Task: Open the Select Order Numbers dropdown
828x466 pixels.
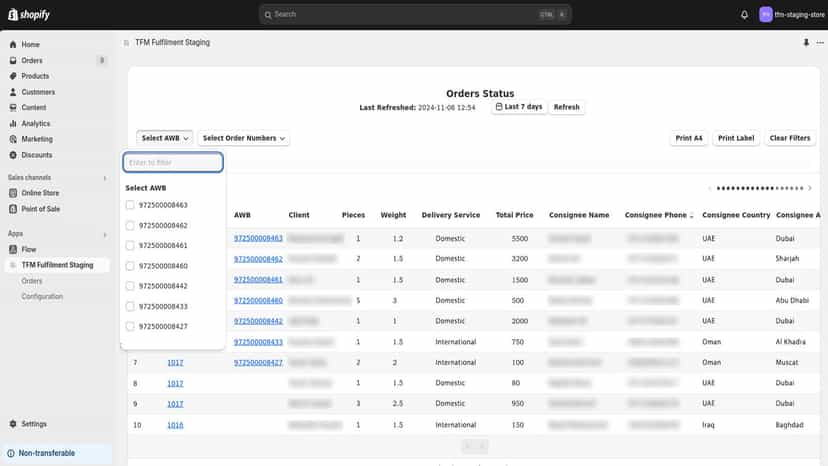Action: tap(243, 138)
